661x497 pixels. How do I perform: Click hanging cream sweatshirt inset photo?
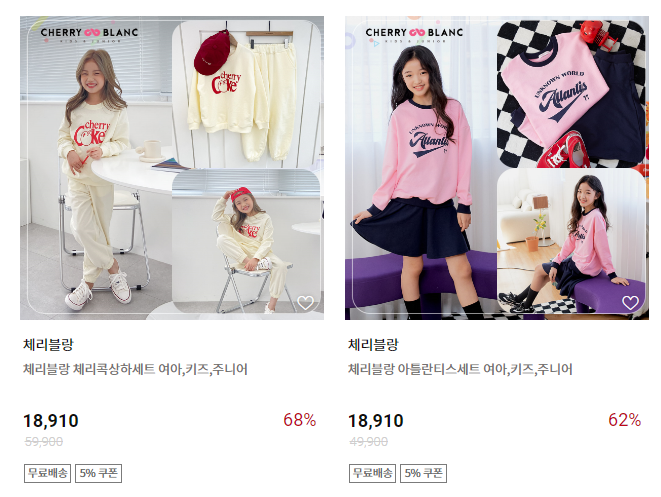point(247,94)
